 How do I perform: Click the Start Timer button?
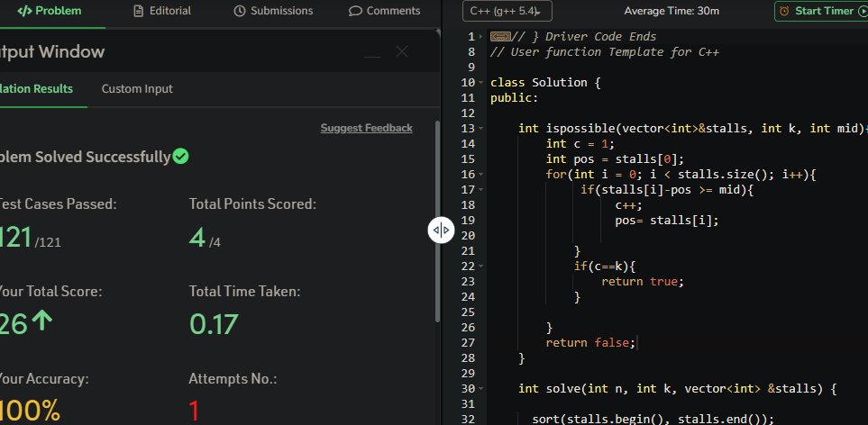click(821, 11)
